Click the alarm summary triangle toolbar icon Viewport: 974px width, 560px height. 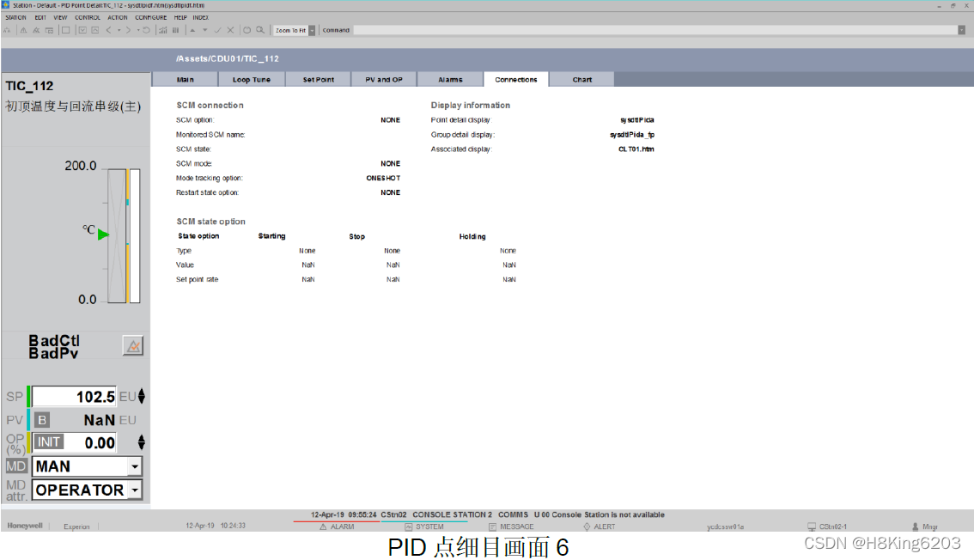click(23, 30)
